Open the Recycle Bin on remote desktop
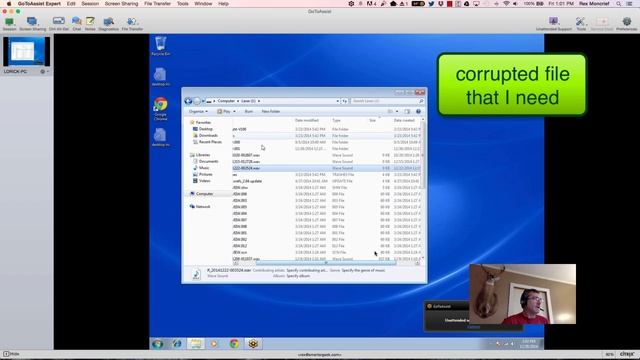Image resolution: width=640 pixels, height=360 pixels. (160, 46)
